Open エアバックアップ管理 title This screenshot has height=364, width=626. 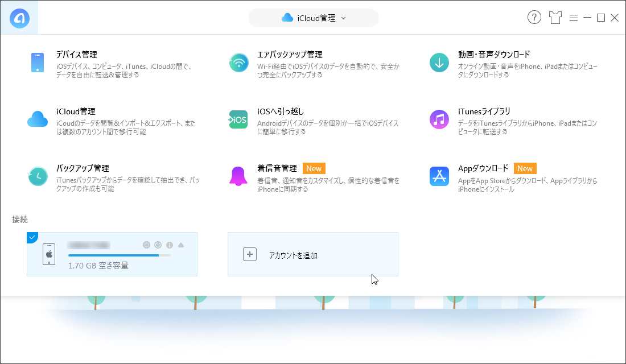click(290, 54)
